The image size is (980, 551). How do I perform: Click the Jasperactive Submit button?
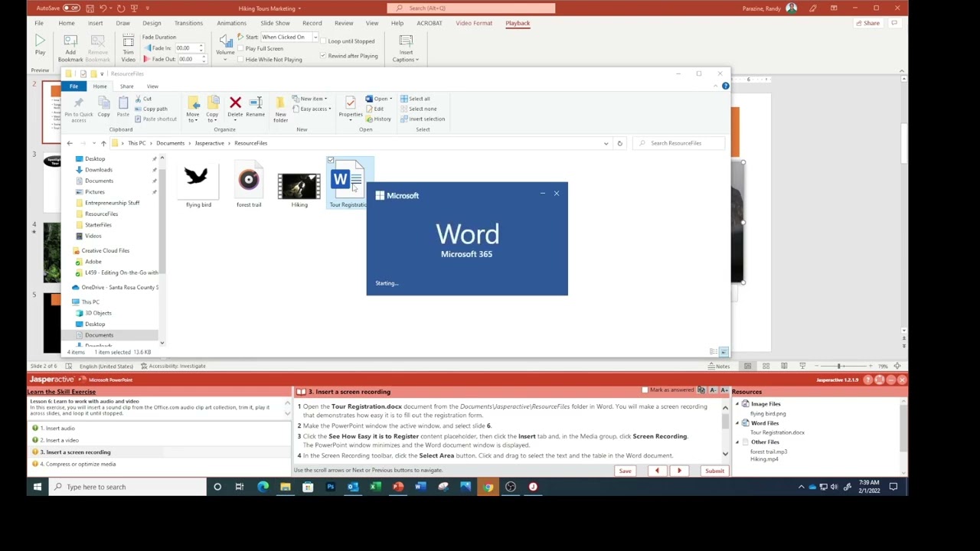coord(714,471)
